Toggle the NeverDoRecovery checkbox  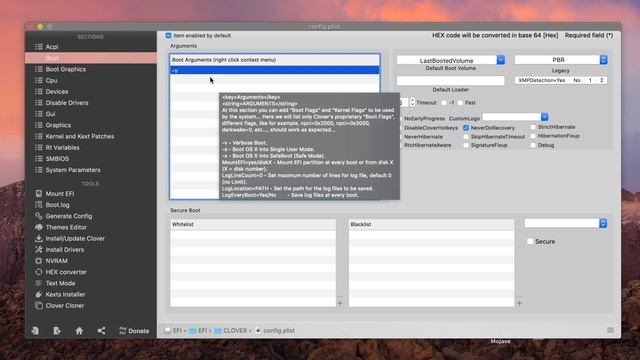point(466,128)
